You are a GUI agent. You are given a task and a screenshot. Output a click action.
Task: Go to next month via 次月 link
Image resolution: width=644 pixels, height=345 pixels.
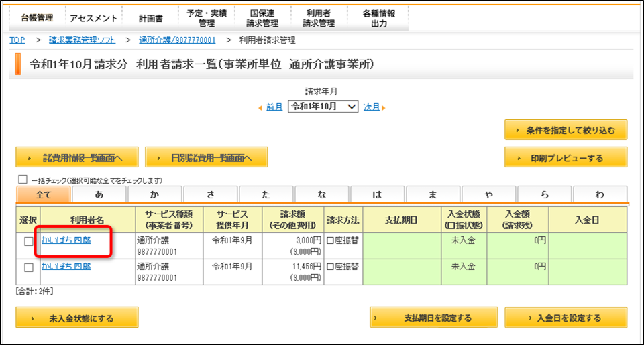tap(371, 107)
